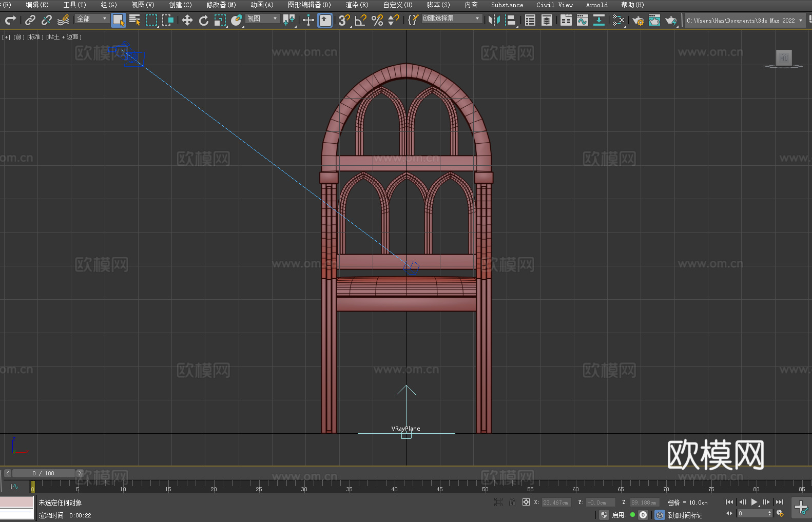The width and height of the screenshot is (812, 522).
Task: Open the selection filter 全部 dropdown
Action: coord(92,18)
